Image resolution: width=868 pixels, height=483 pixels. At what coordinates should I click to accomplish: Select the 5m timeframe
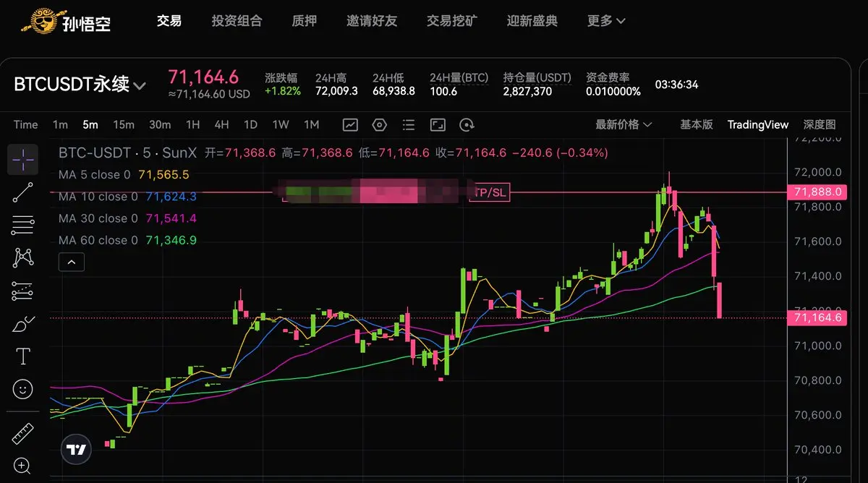point(90,124)
